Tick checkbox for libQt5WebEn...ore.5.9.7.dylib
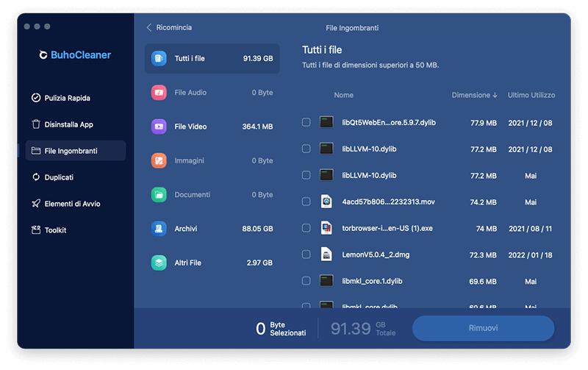Screen dimensions: 588x370 (306, 122)
